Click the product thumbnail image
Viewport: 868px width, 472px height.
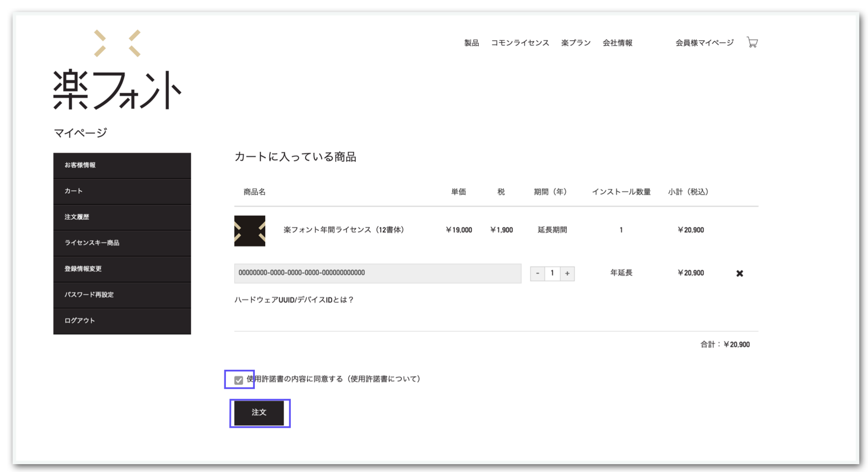[x=249, y=231]
